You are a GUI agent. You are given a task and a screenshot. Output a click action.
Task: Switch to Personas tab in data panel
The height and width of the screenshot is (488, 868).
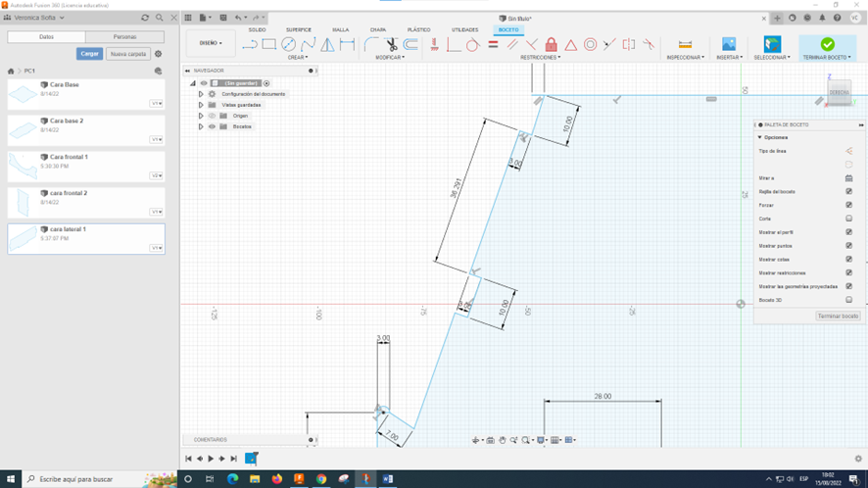[125, 37]
